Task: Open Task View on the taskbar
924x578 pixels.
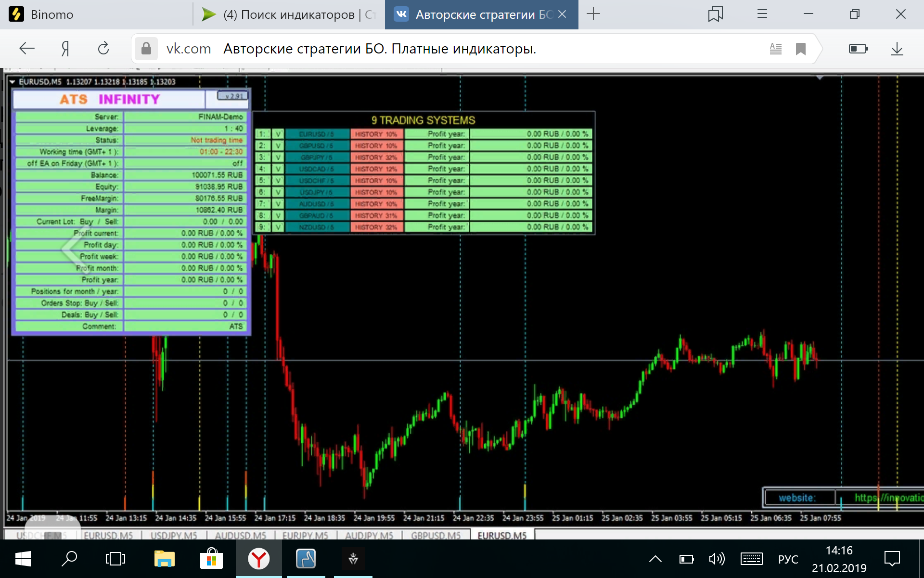Action: 115,559
